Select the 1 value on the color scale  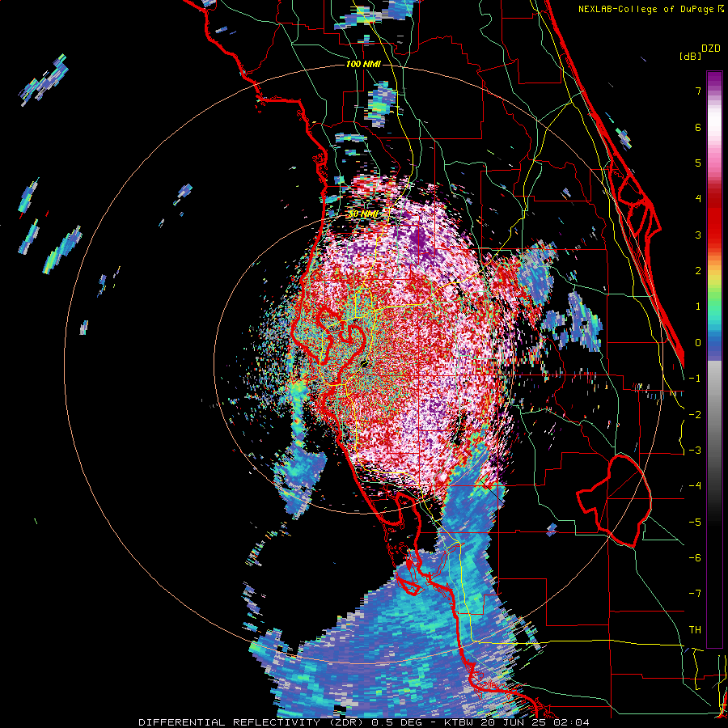coord(698,307)
